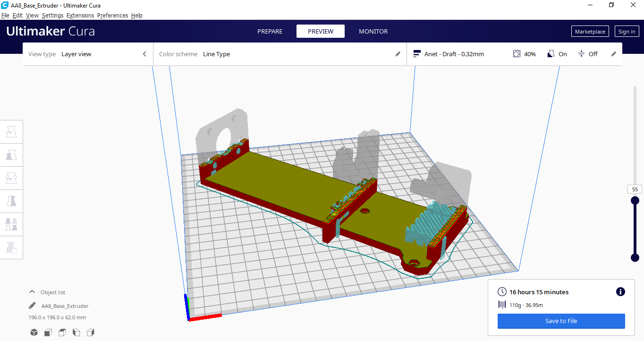Open the View type Layer view dropdown
The width and height of the screenshot is (644, 341).
click(x=88, y=54)
